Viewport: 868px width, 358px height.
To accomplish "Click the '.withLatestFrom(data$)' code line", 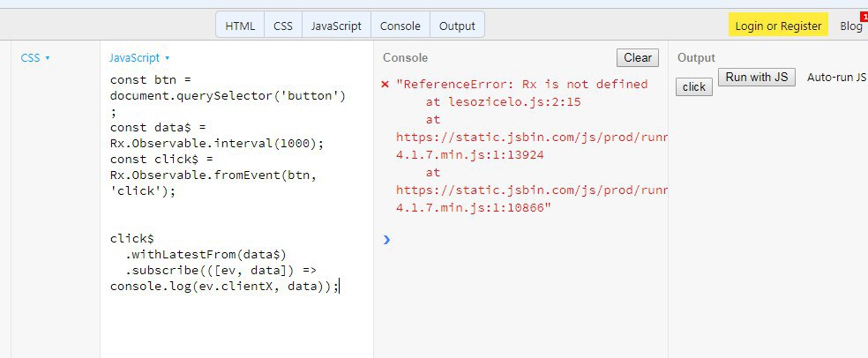I will [206, 255].
